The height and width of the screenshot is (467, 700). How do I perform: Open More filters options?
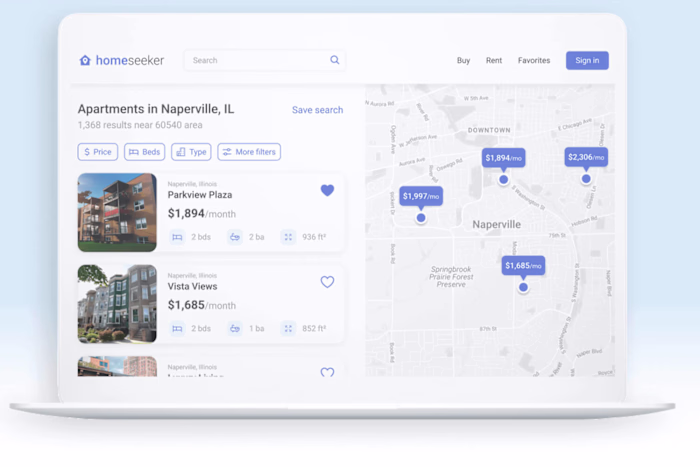[249, 152]
